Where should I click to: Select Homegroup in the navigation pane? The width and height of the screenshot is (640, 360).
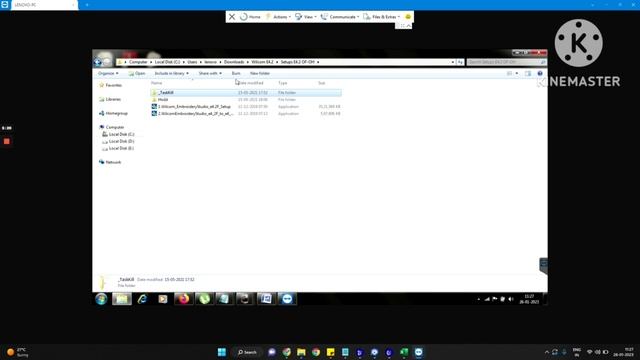point(113,113)
